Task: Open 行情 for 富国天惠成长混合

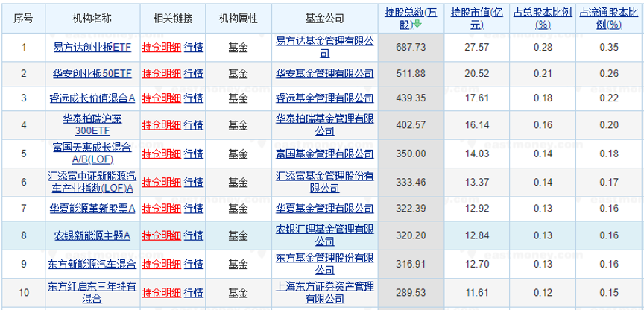Action: click(194, 154)
